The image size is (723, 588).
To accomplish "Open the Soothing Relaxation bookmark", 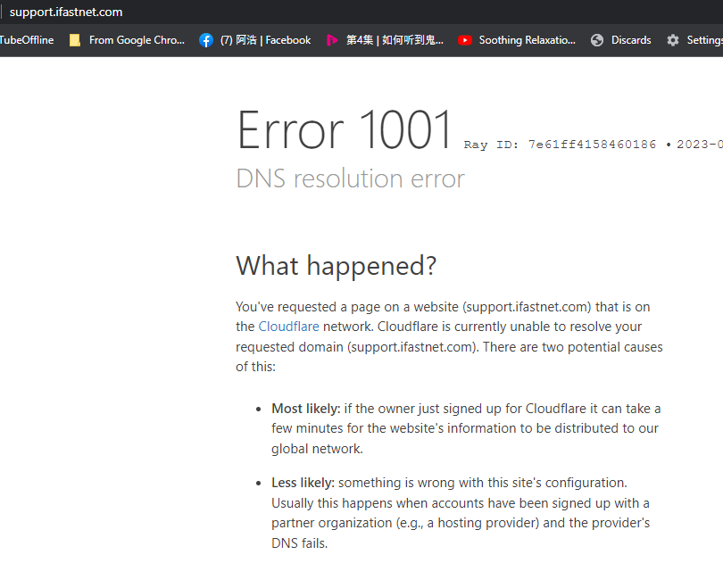I will click(527, 40).
